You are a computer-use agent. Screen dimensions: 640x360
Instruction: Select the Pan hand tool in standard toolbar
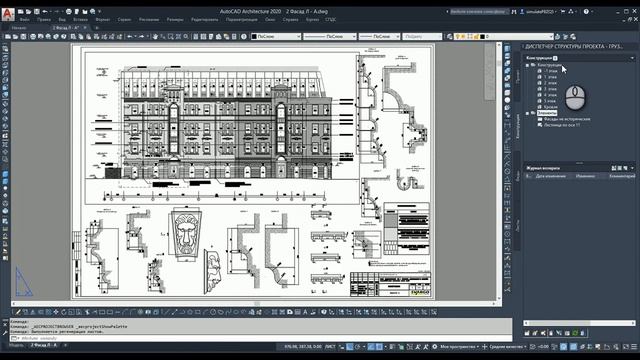tap(155, 37)
